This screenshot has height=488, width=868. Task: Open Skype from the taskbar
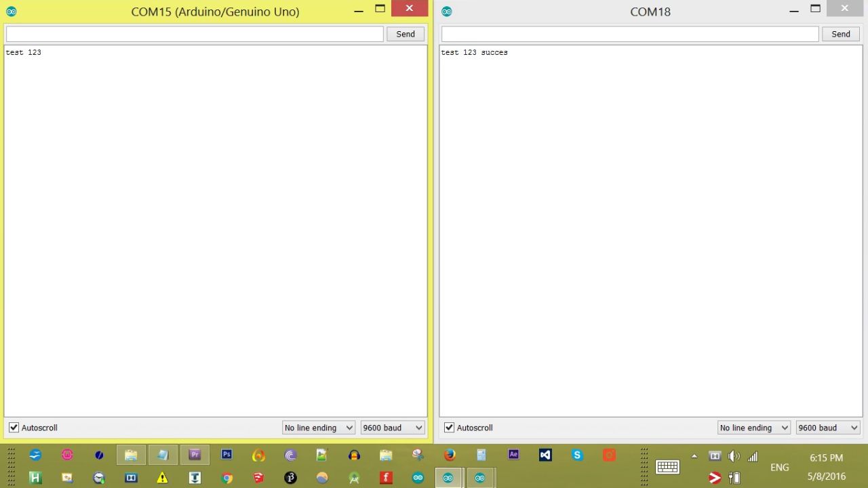click(577, 455)
